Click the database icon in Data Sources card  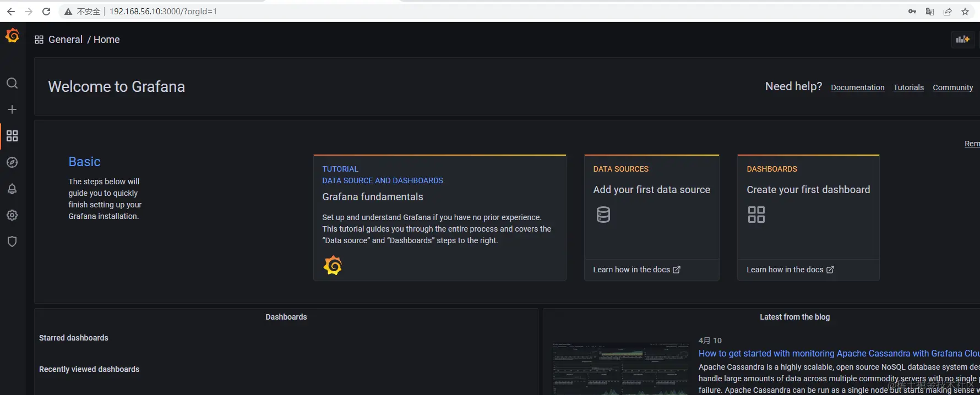coord(603,215)
